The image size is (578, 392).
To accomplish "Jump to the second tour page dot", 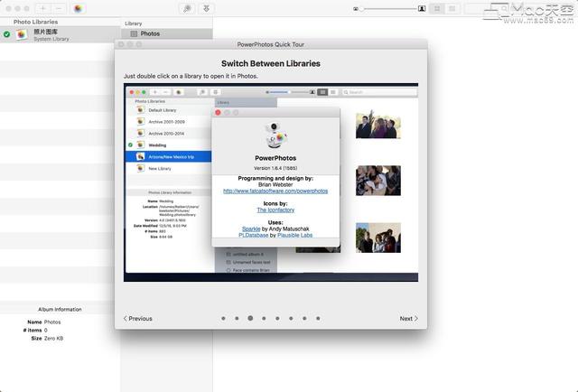I will click(237, 318).
